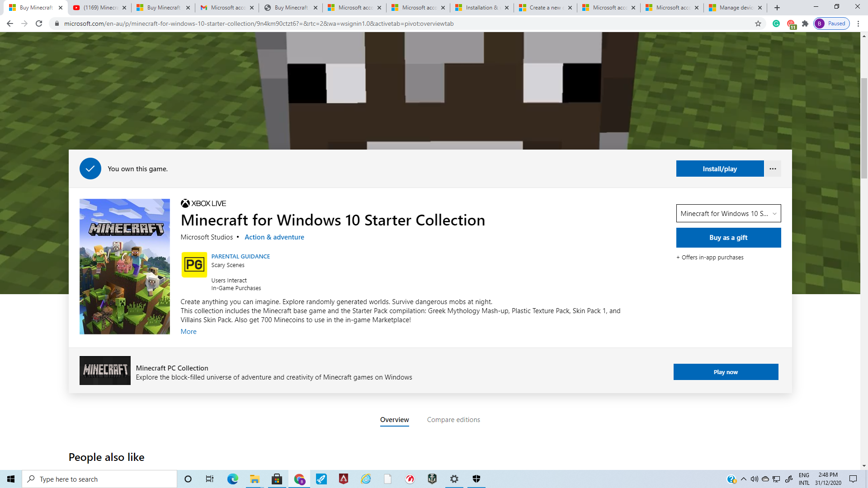This screenshot has width=868, height=488.
Task: Click the taskbar search box
Action: [x=99, y=479]
